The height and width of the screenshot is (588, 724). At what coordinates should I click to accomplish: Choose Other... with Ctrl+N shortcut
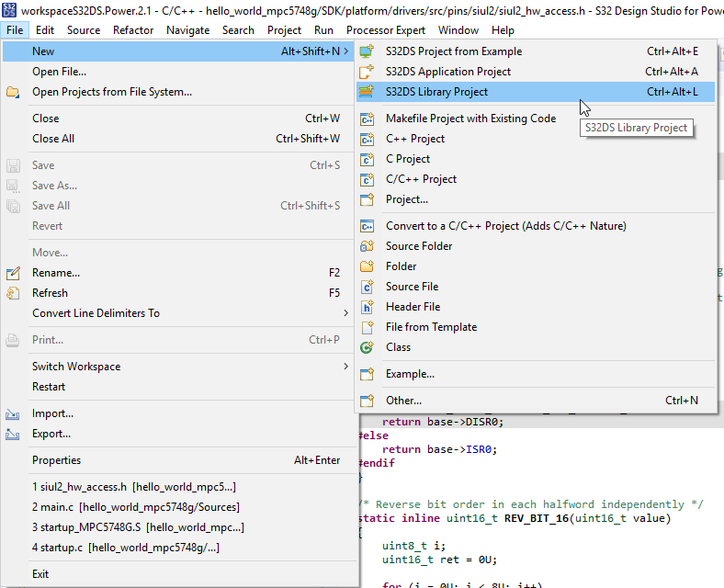pos(536,401)
